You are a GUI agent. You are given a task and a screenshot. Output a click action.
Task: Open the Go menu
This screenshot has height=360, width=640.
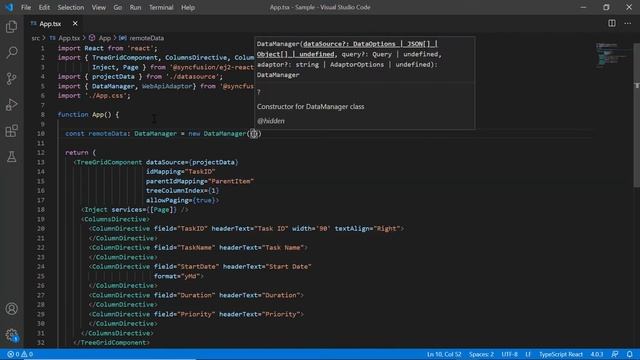pyautogui.click(x=118, y=7)
